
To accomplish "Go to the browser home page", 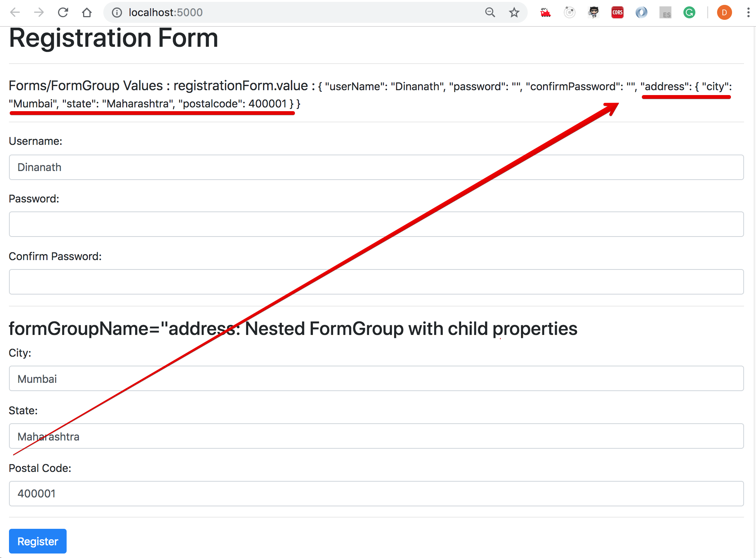I will [x=87, y=13].
